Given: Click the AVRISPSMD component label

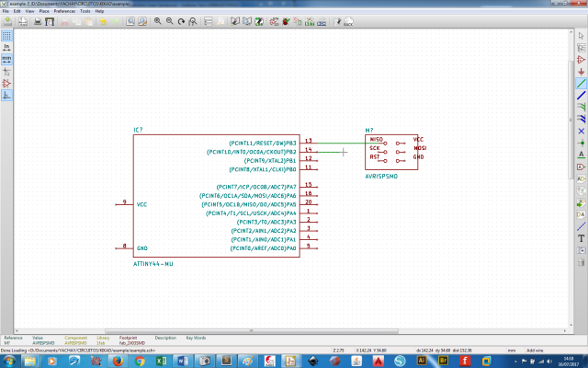Looking at the screenshot, I should point(381,176).
